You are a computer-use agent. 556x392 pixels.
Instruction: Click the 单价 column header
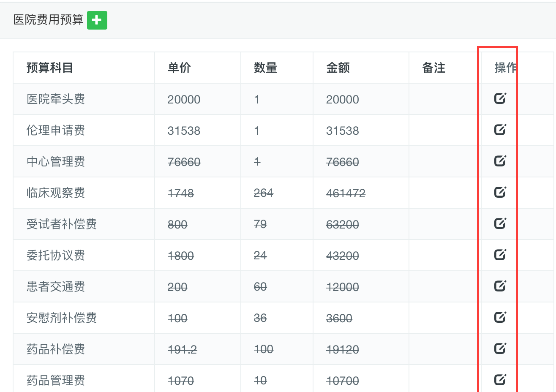(179, 68)
